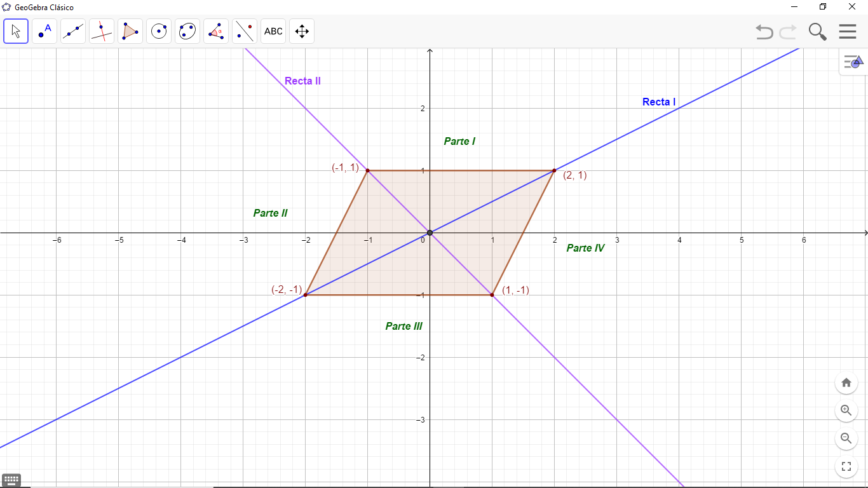Select the Perpendicular Line tool
This screenshot has height=488, width=868.
tap(102, 31)
